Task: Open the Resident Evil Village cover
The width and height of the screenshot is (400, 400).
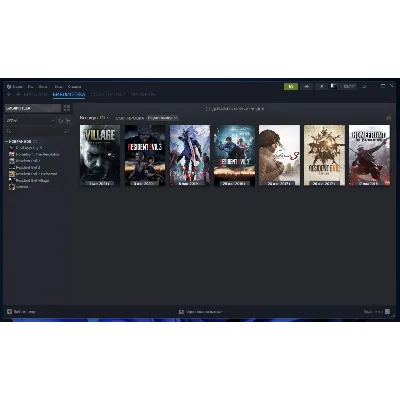Action: pyautogui.click(x=100, y=155)
